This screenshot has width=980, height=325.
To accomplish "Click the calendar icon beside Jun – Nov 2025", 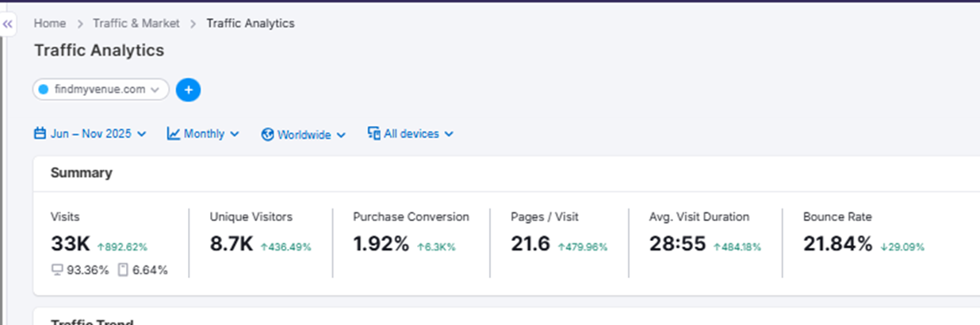I will point(40,134).
